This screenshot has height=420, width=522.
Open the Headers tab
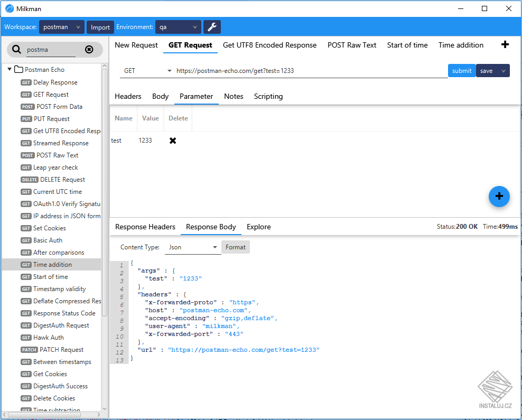(128, 96)
